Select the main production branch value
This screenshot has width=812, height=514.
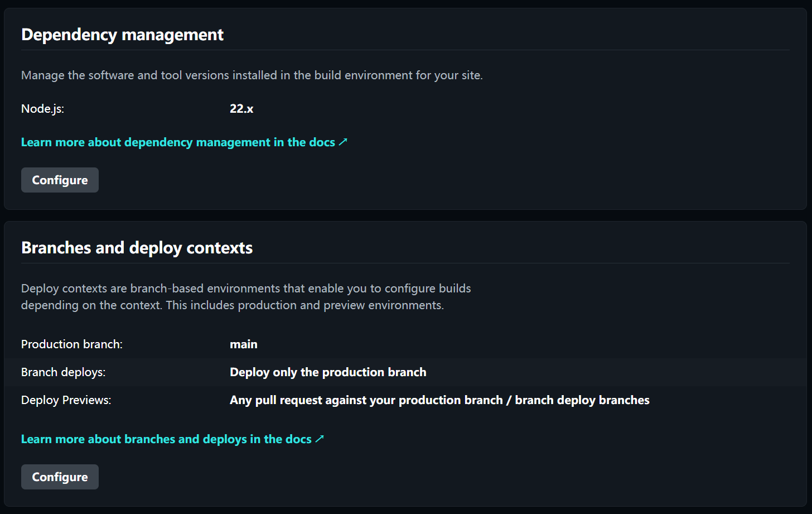[x=244, y=344]
